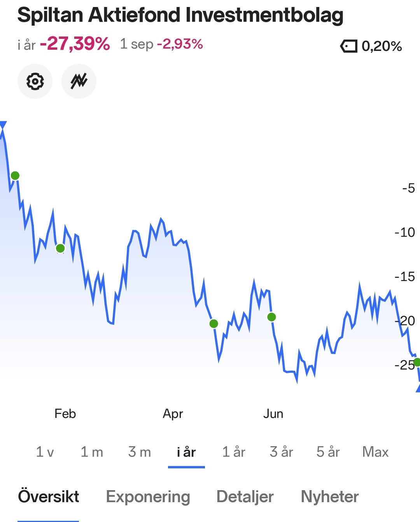The width and height of the screenshot is (420, 522).
Task: Select the 1 m time range
Action: click(92, 452)
